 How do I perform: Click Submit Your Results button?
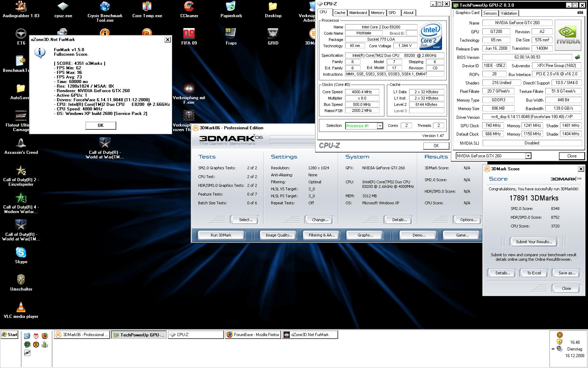pyautogui.click(x=534, y=242)
